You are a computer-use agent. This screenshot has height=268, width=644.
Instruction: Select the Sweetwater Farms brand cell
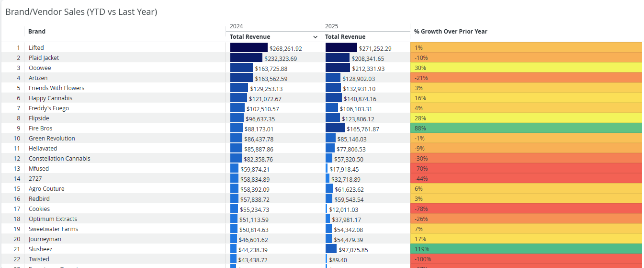[124, 229]
